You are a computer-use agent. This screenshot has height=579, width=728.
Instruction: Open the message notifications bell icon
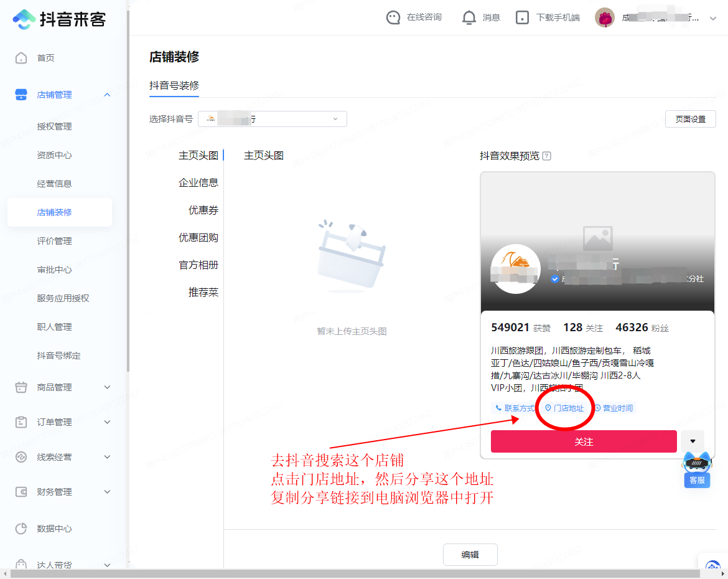tap(469, 17)
